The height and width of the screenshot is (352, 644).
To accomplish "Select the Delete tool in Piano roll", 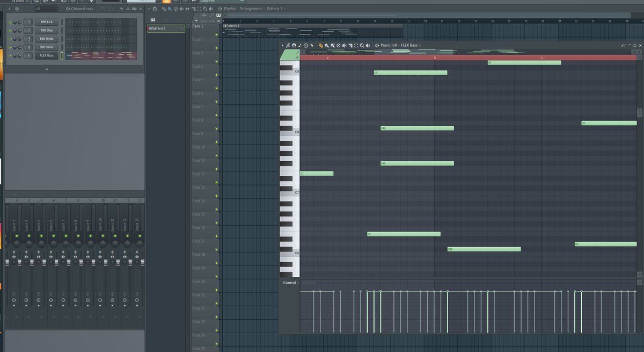I will pos(338,46).
